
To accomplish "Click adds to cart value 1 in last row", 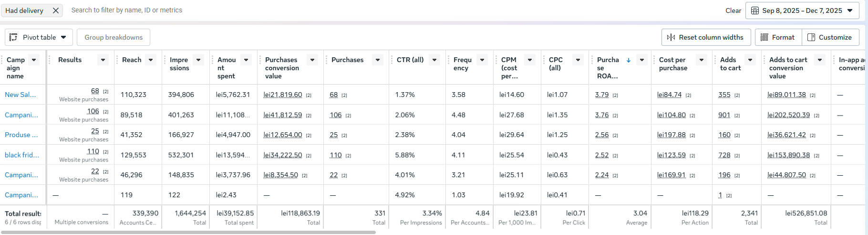I will pos(720,195).
